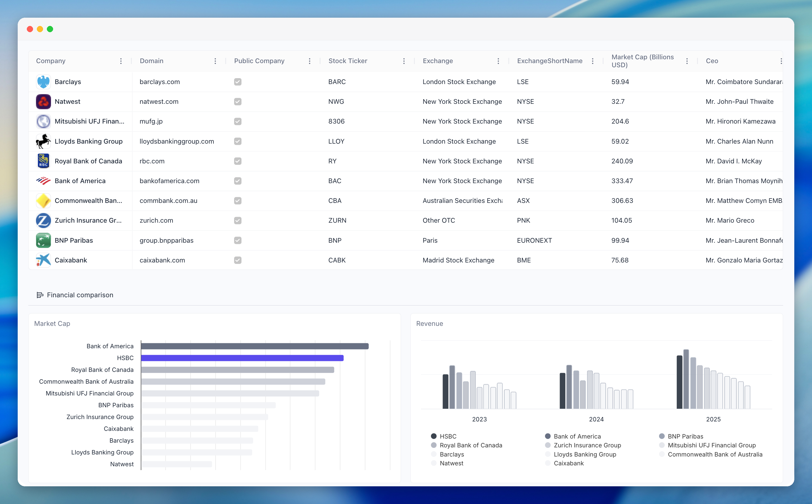812x504 pixels.
Task: Toggle Bank of America in Revenue legend
Action: point(573,436)
